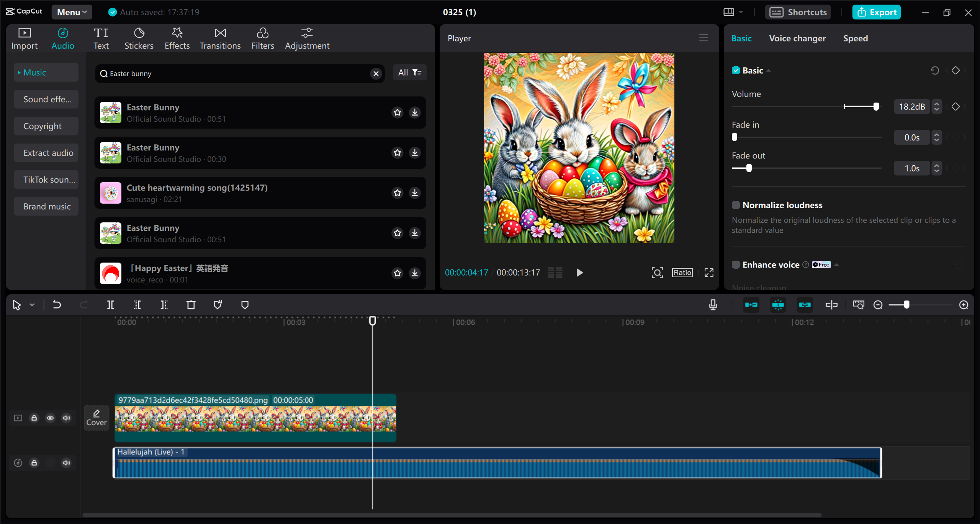Screen dimensions: 980x524
Task: Switch to the Voice changer tab
Action: click(x=797, y=38)
